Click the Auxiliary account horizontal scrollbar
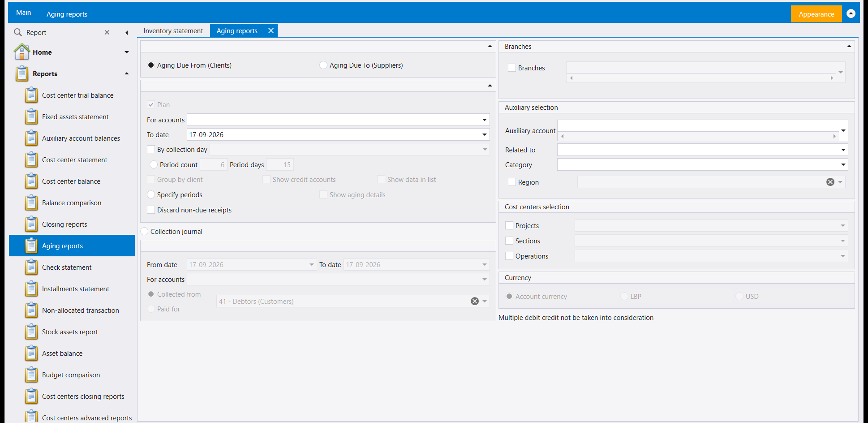The image size is (868, 423). point(698,136)
